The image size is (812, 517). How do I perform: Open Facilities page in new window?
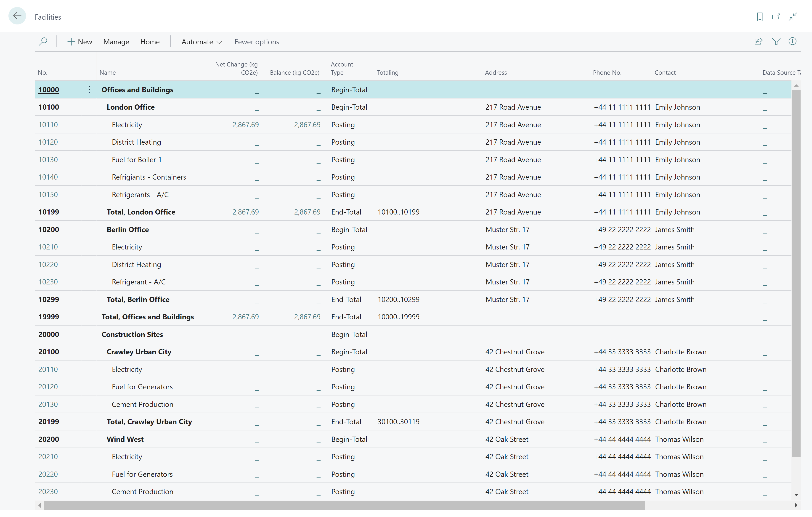point(776,16)
